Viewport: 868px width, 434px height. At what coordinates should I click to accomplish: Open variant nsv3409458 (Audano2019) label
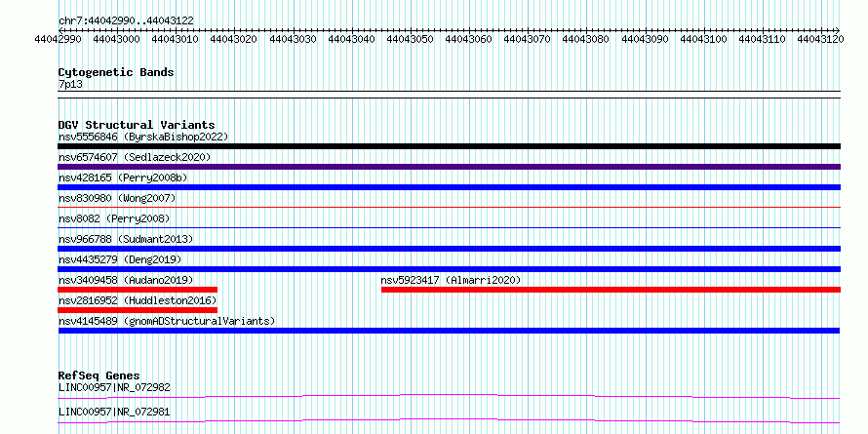[x=126, y=280]
